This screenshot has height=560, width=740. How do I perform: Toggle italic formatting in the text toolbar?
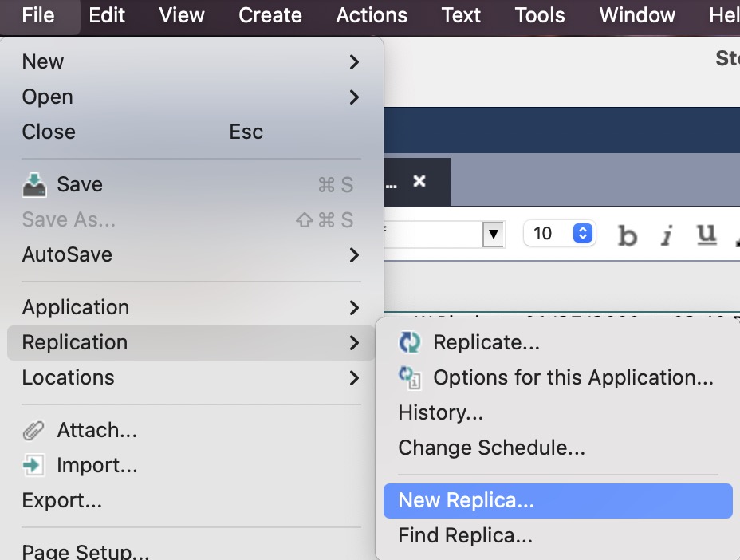[667, 233]
